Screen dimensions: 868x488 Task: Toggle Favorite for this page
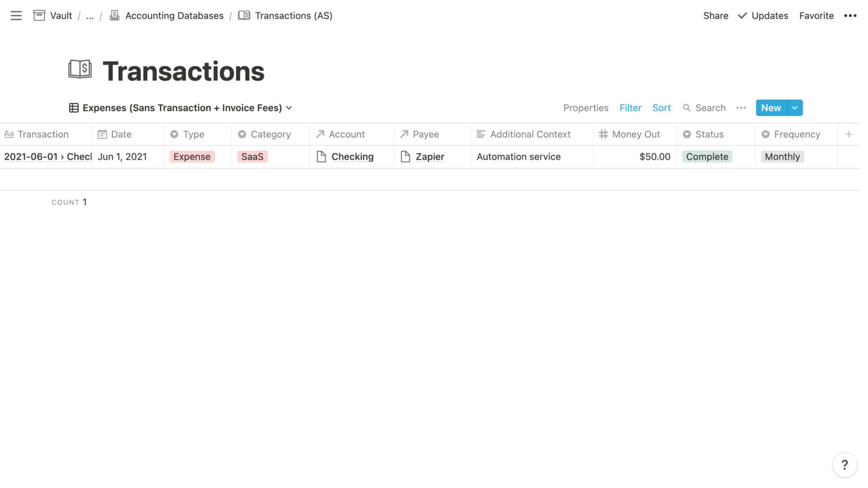click(816, 16)
